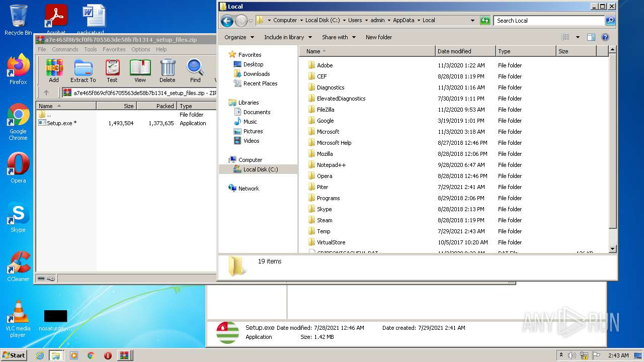
Task: Open the Recycle Bin desktop icon
Action: 18,20
